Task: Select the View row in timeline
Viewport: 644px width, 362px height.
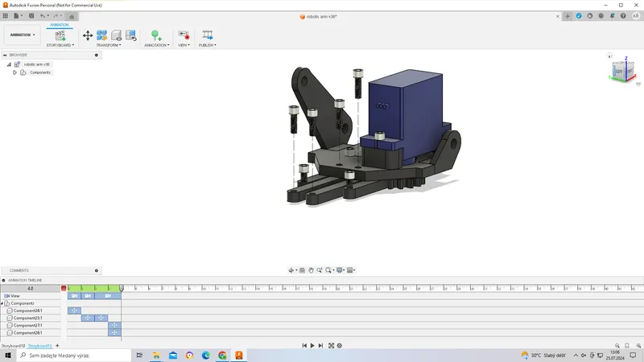Action: click(31, 296)
